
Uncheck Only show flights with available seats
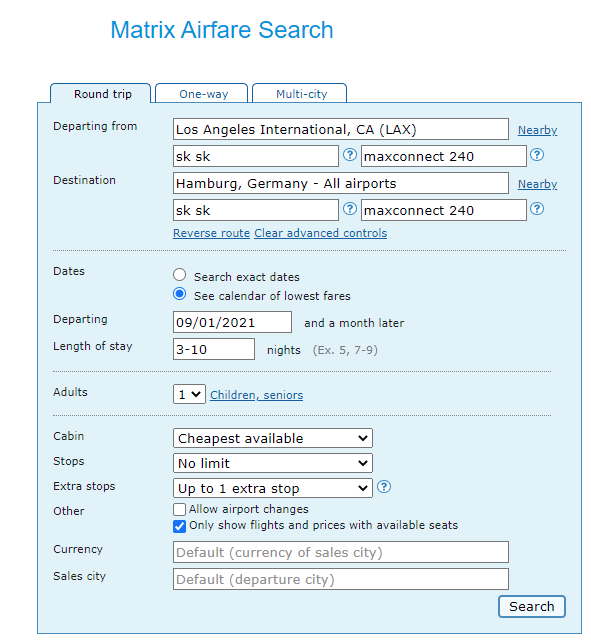[179, 526]
